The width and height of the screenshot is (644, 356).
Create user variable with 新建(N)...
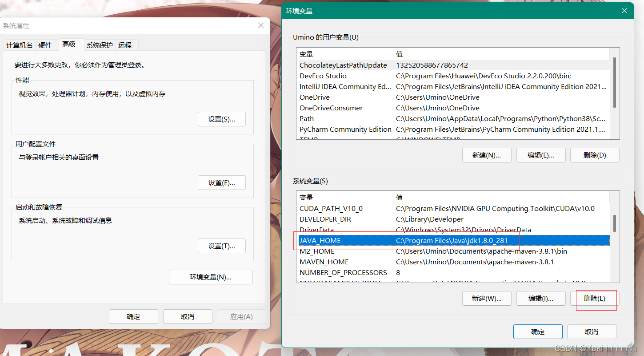pos(487,155)
